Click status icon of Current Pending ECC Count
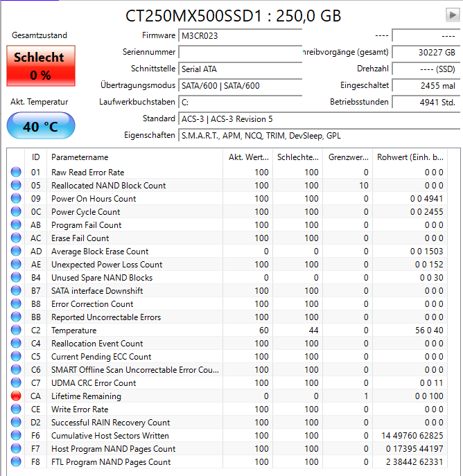Viewport: 463px width, 476px height. pos(16,356)
